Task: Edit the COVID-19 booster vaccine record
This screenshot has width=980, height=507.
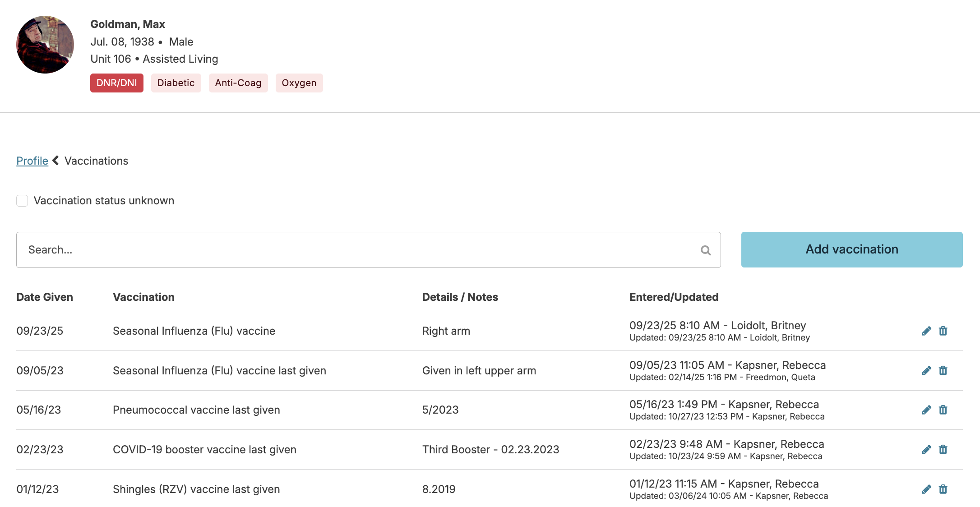Action: coord(926,450)
